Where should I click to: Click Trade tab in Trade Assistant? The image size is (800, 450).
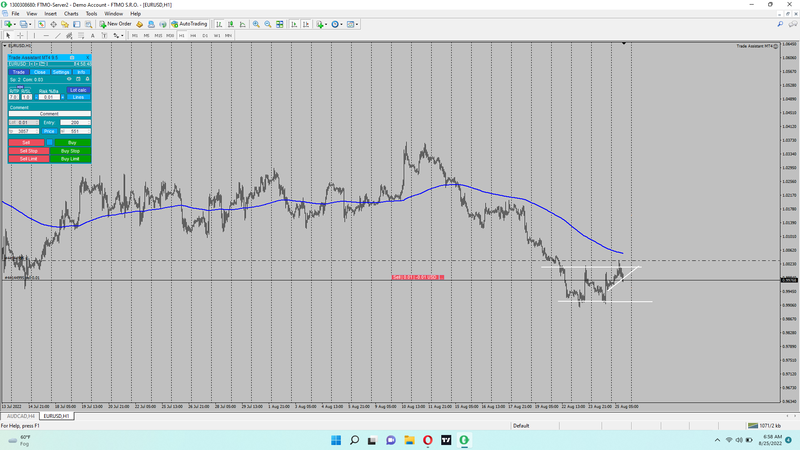click(x=19, y=72)
